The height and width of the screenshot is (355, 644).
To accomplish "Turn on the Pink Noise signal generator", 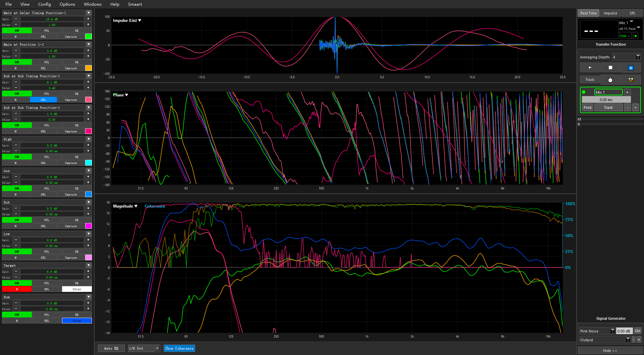I will tap(637, 331).
